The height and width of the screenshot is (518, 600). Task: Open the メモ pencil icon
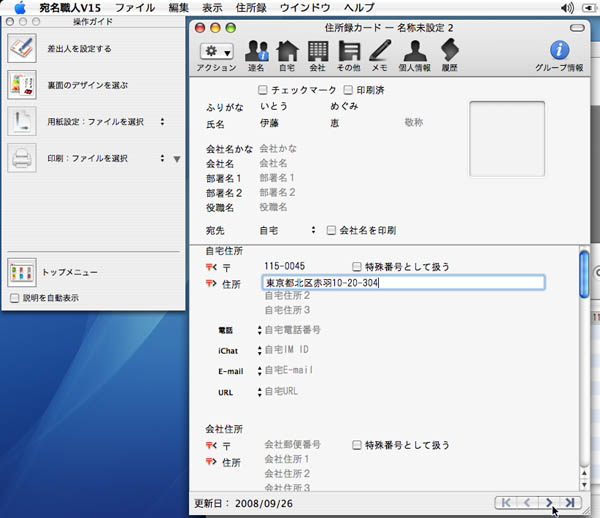pos(379,52)
